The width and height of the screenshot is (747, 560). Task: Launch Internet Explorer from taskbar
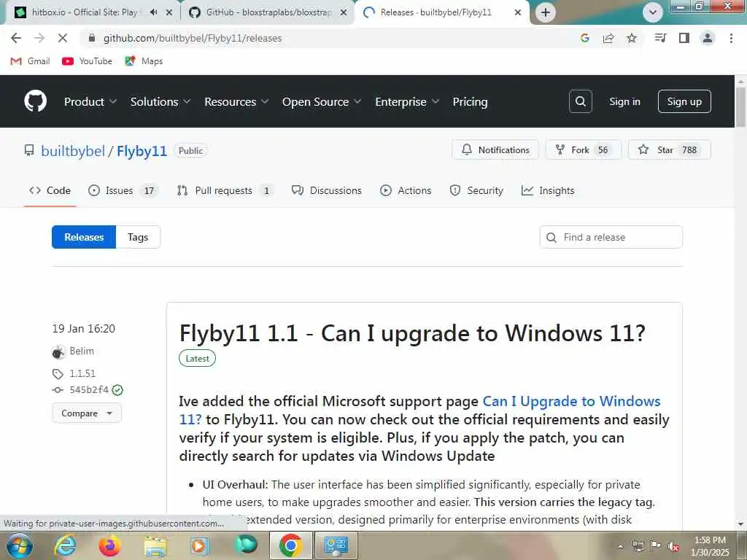point(65,545)
